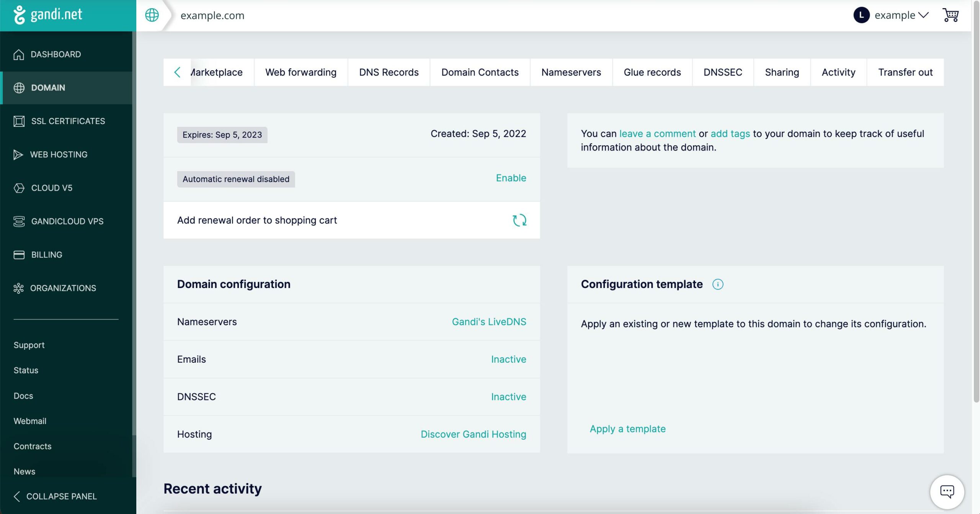Open Gandi's LiveDNS nameservers link

click(x=489, y=322)
